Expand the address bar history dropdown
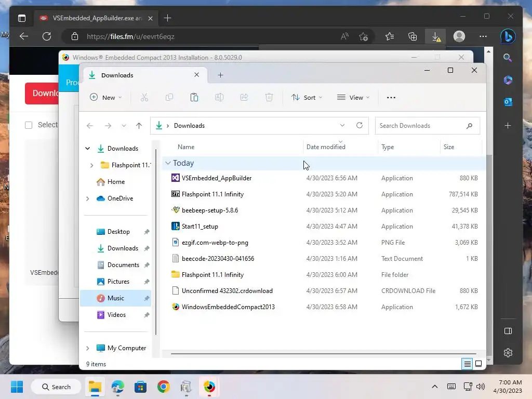Image resolution: width=532 pixels, height=399 pixels. [342, 126]
